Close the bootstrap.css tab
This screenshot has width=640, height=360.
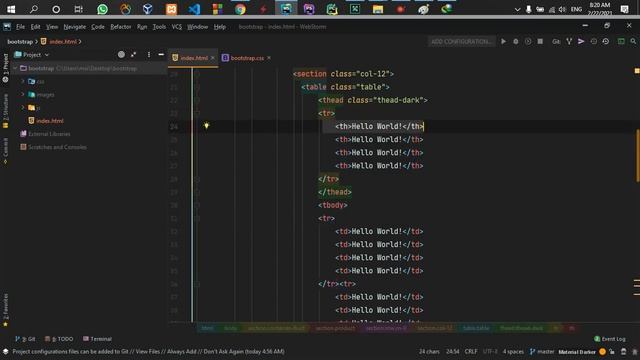[269, 58]
